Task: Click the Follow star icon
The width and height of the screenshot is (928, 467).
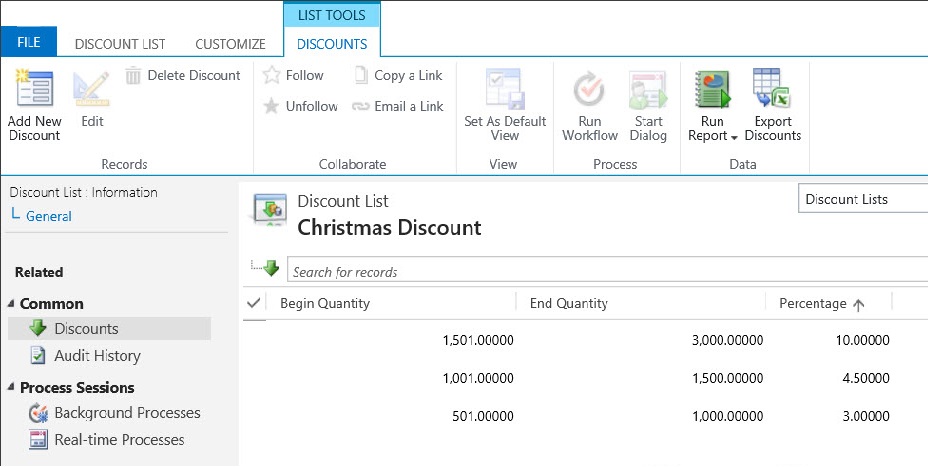Action: tap(271, 75)
